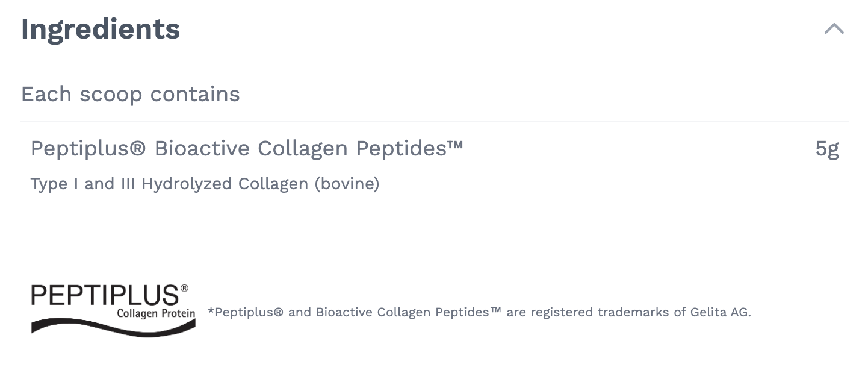Click the asterisk before Peptiplus disclaimer
This screenshot has width=868, height=370.
tap(209, 313)
